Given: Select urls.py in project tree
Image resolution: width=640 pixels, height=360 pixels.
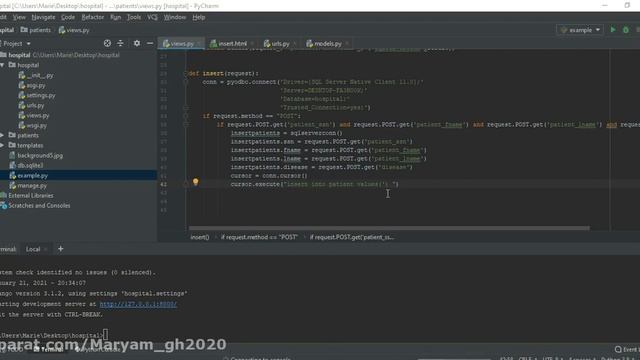Looking at the screenshot, I should (31, 105).
